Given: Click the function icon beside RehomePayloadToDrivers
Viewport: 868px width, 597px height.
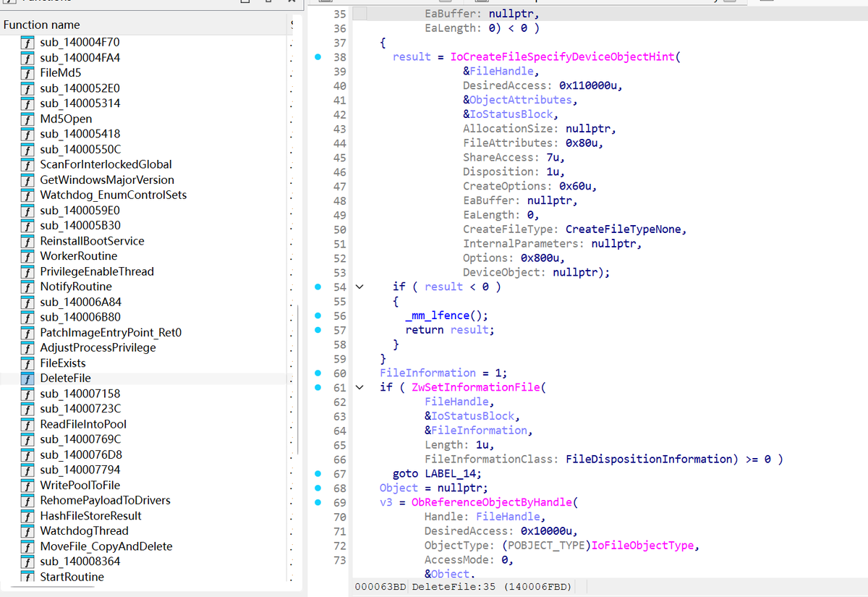Looking at the screenshot, I should pyautogui.click(x=27, y=500).
